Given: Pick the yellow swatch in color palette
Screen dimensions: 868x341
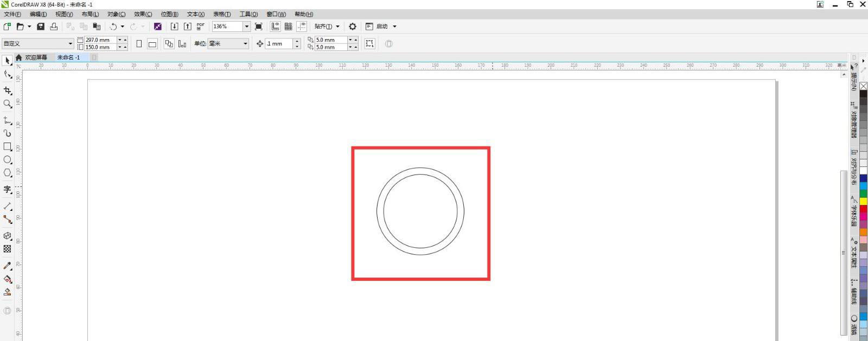Looking at the screenshot, I should click(x=863, y=202).
